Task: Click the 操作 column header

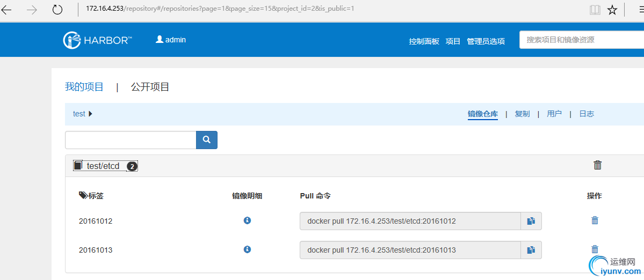Action: [594, 196]
